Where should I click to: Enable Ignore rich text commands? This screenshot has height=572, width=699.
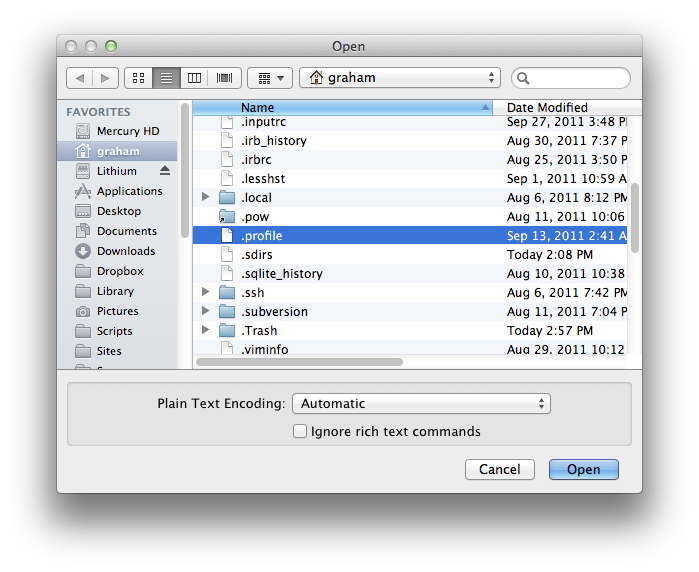(x=300, y=432)
